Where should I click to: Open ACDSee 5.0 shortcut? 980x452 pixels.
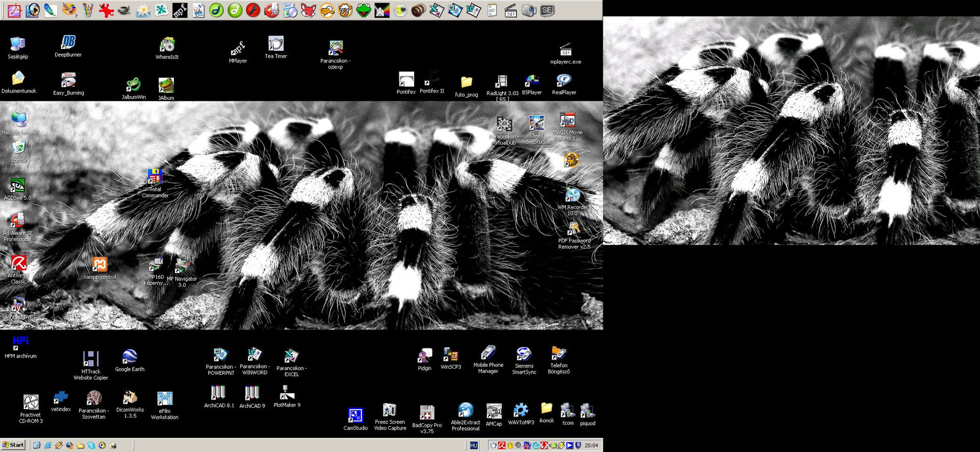(x=17, y=189)
